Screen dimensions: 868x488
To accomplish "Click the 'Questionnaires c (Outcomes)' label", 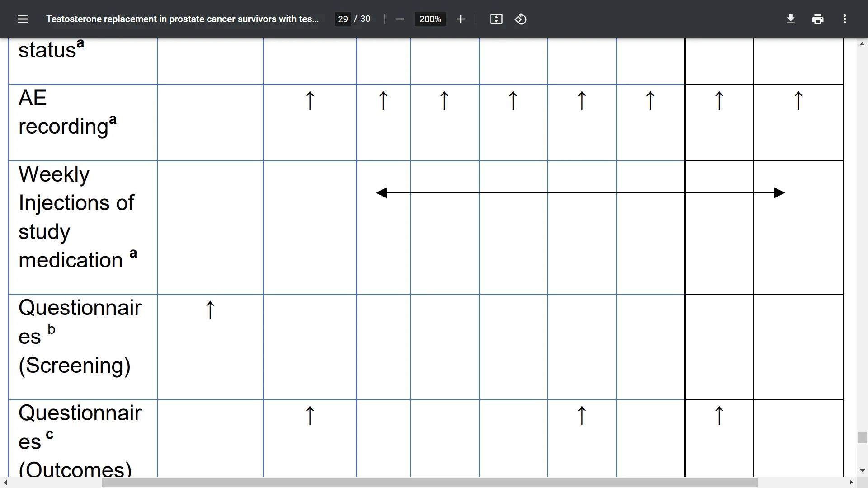I will [80, 441].
